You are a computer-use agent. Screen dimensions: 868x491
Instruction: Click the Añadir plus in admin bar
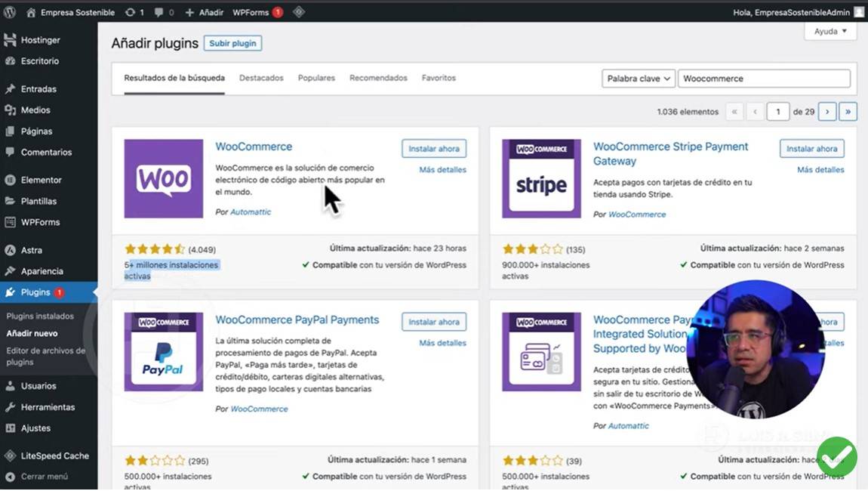point(205,12)
